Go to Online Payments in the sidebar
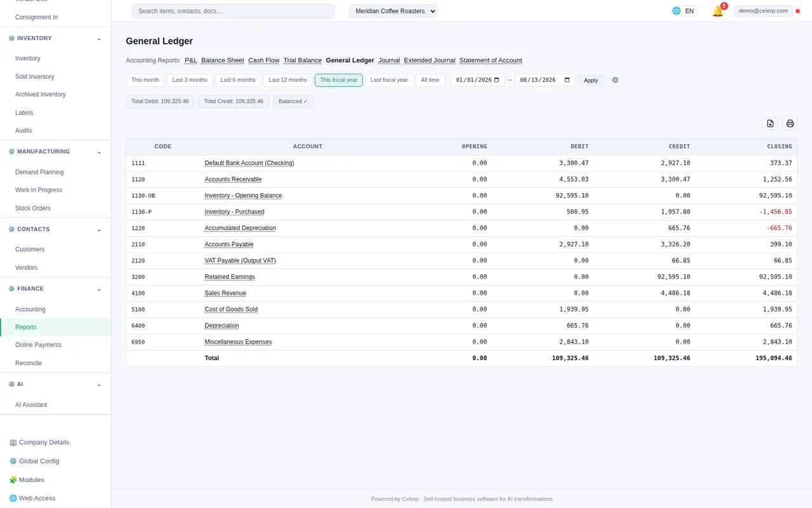Screen dimensions: 812x508 38,345
